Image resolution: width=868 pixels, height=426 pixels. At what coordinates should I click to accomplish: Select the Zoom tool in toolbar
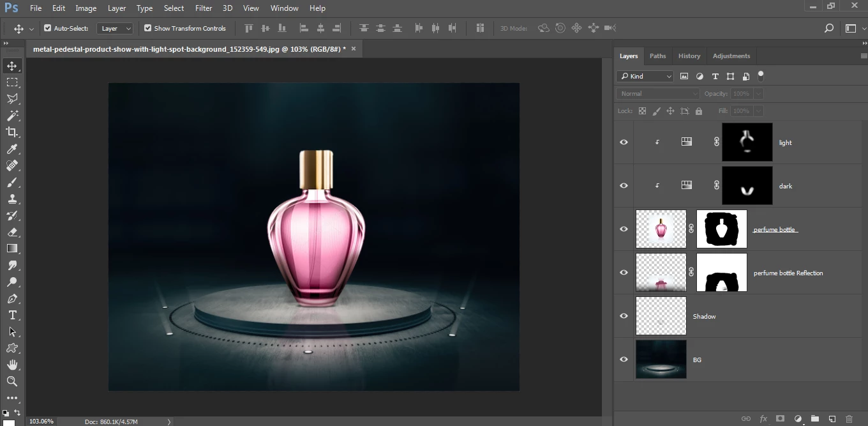point(12,381)
